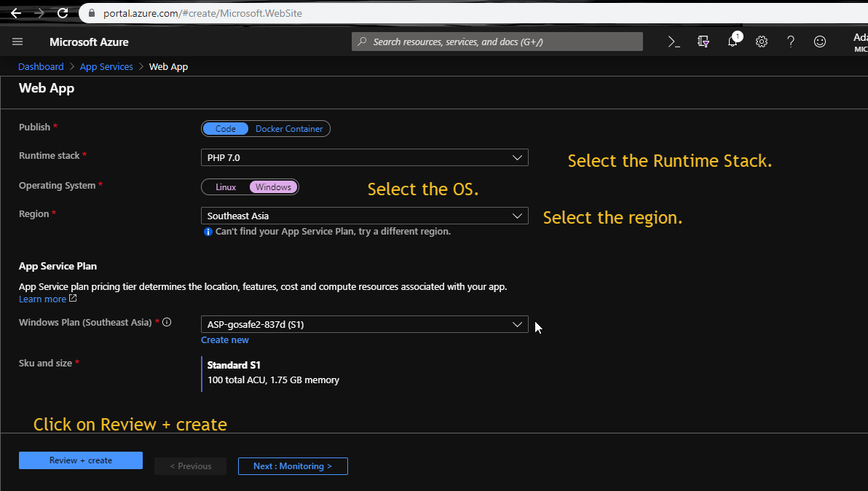Open the portal hamburger menu

[17, 42]
